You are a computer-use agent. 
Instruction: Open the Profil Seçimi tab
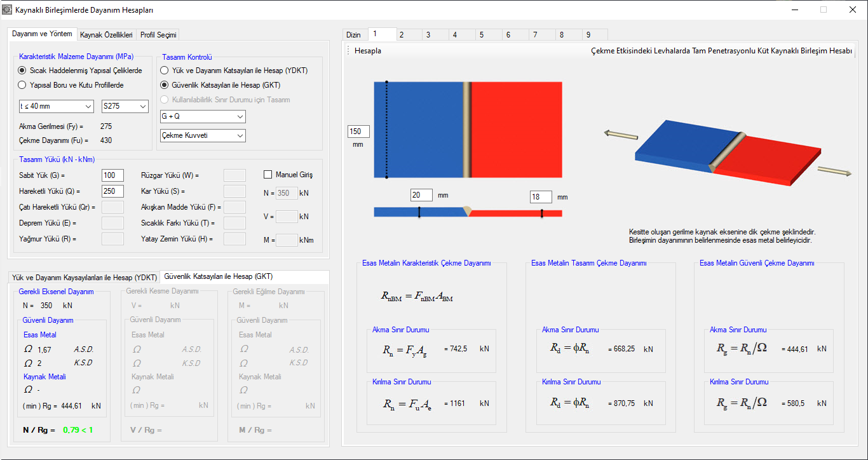point(158,34)
